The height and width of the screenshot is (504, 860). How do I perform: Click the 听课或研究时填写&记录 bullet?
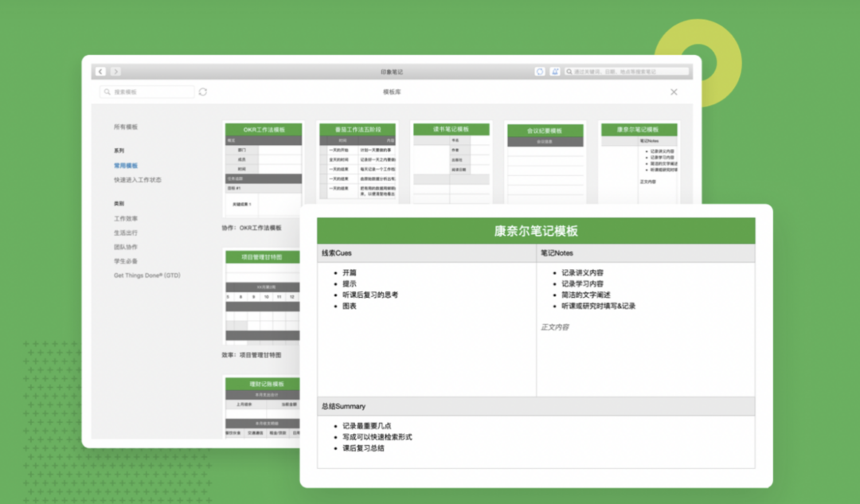[x=598, y=306]
